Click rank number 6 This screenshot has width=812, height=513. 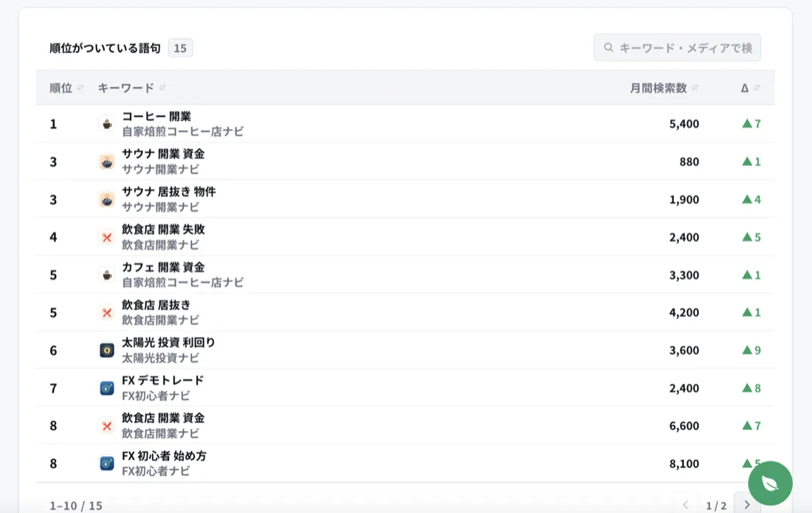[x=53, y=351]
